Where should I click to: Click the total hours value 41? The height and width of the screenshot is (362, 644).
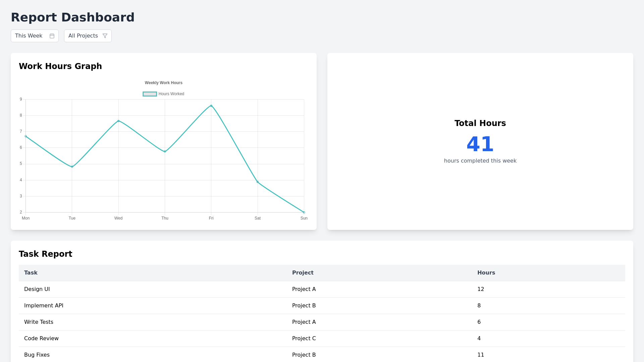pyautogui.click(x=480, y=144)
